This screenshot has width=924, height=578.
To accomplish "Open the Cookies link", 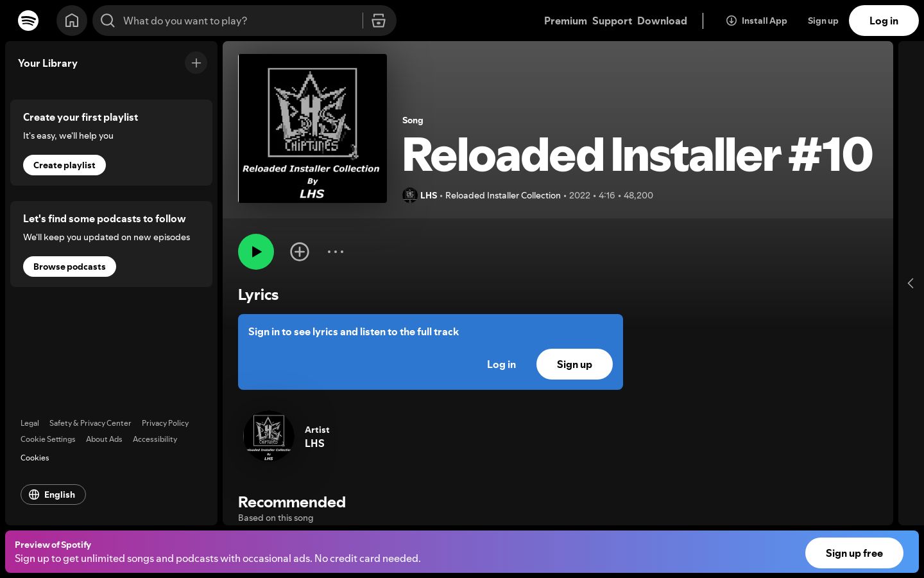I will coord(35,458).
